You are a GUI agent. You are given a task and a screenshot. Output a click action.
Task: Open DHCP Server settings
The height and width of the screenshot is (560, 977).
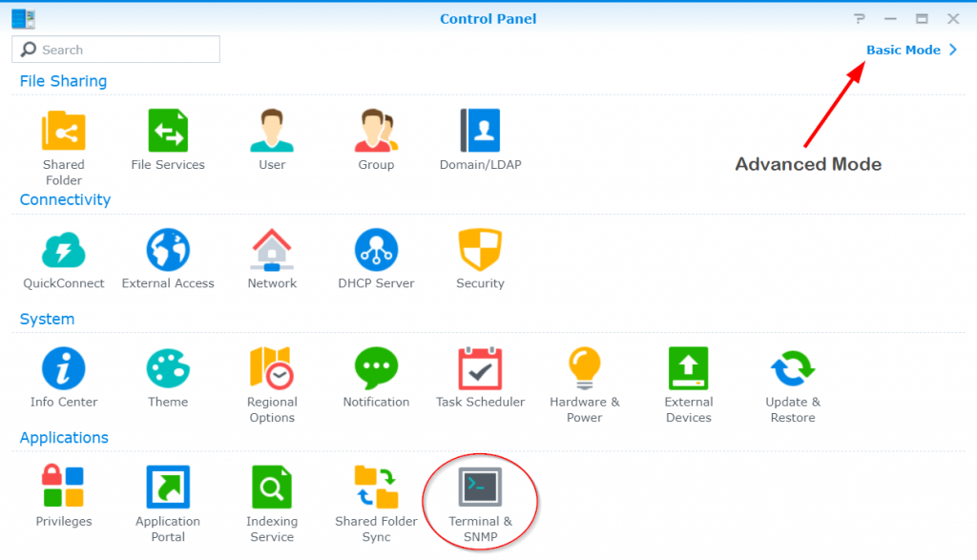pos(376,250)
